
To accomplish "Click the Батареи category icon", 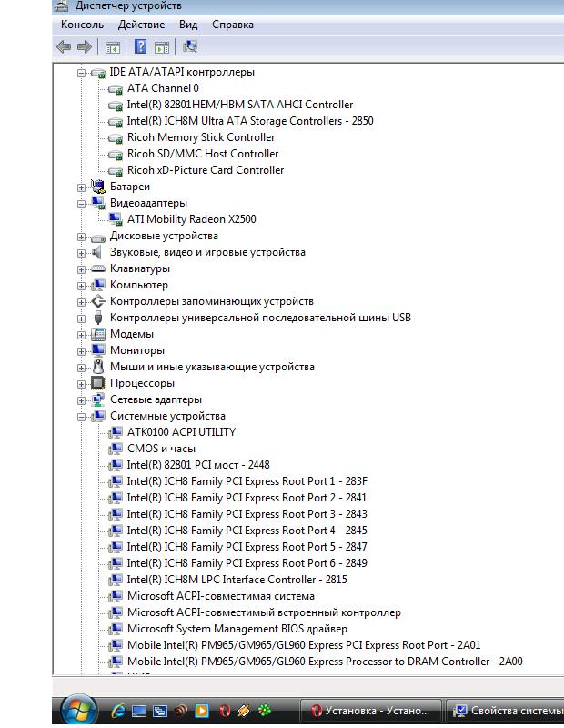I will tap(98, 187).
